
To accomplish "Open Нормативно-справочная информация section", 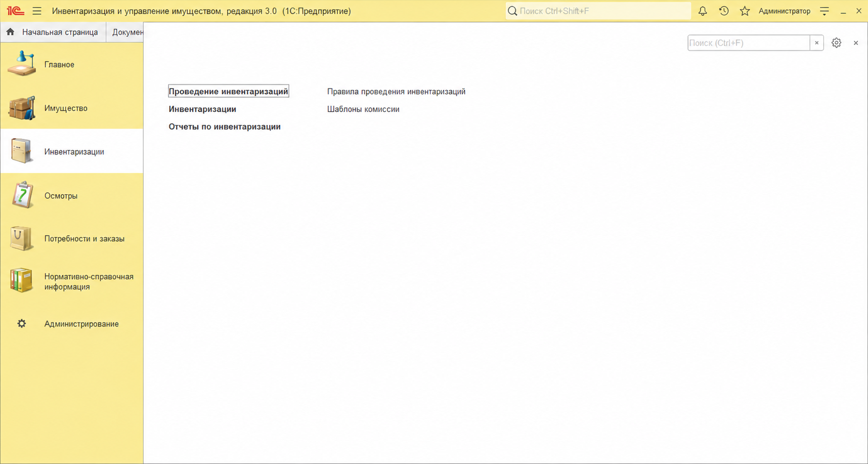I will tap(72, 281).
